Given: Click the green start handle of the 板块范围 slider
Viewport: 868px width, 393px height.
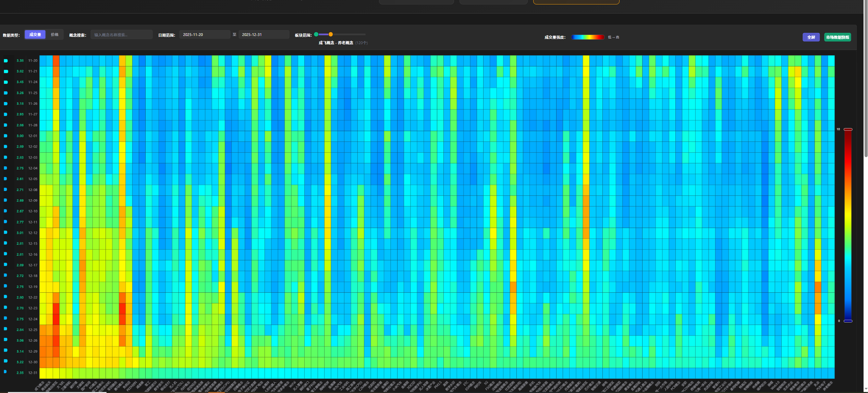Looking at the screenshot, I should (x=316, y=34).
